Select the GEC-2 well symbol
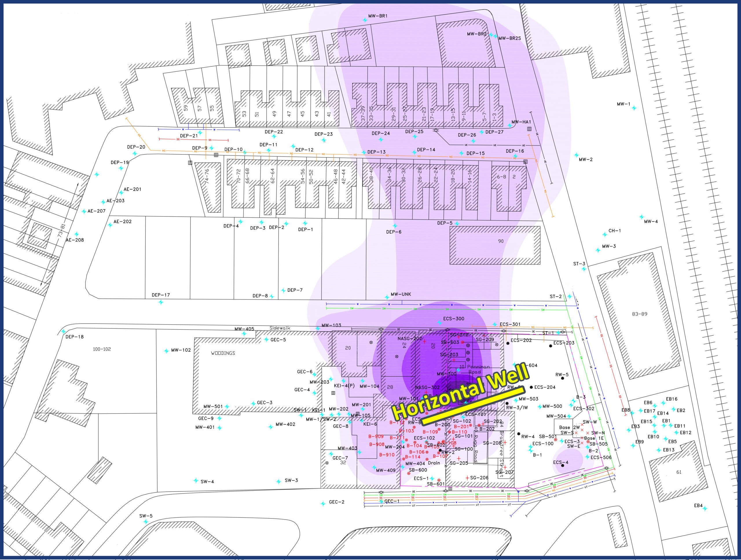The width and height of the screenshot is (741, 560). click(x=323, y=503)
